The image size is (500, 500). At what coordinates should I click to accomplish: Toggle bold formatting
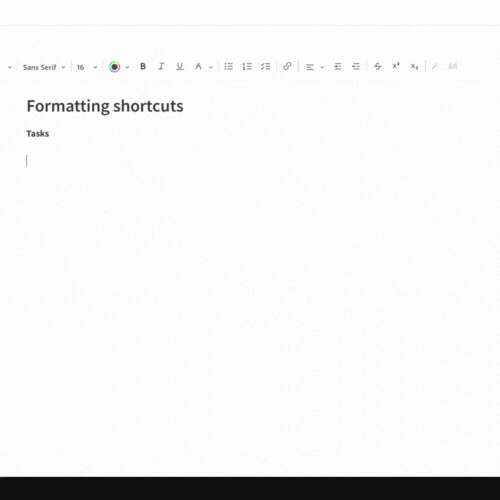pos(143,67)
